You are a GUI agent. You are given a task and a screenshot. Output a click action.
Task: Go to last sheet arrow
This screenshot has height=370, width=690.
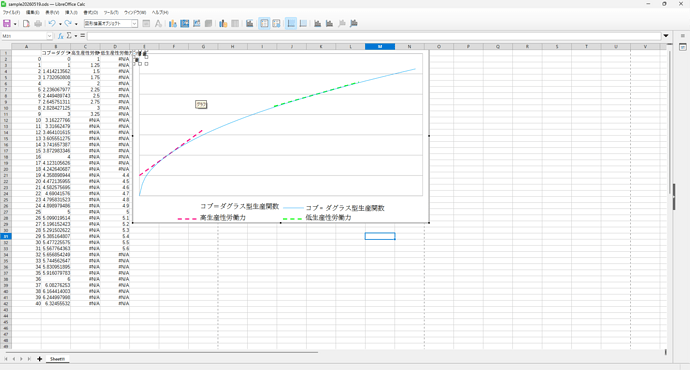point(29,359)
